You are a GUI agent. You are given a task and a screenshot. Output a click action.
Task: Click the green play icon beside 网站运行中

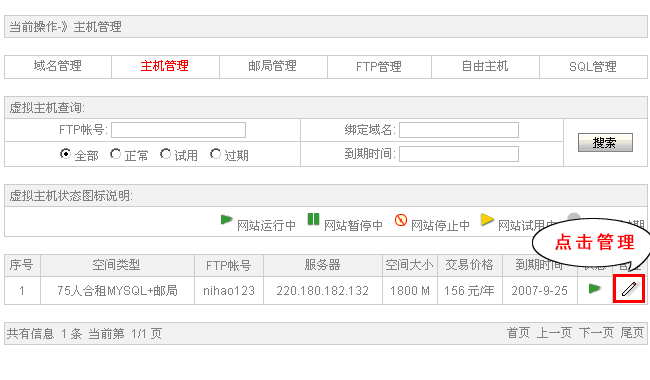point(226,220)
